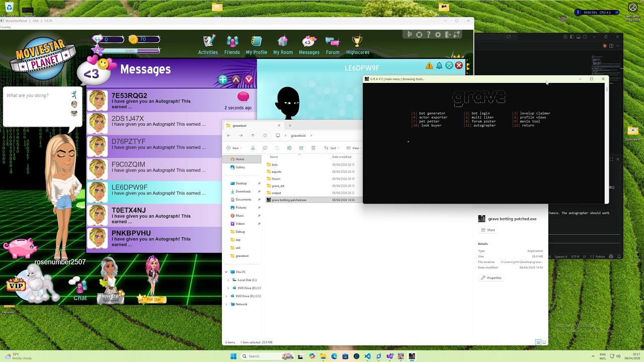
Task: Click the help question mark icon
Action: point(428,35)
